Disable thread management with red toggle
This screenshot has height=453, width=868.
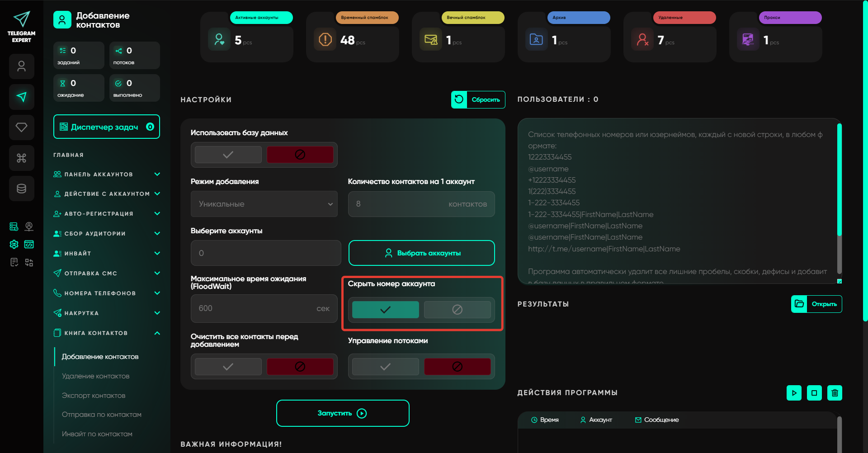coord(457,367)
